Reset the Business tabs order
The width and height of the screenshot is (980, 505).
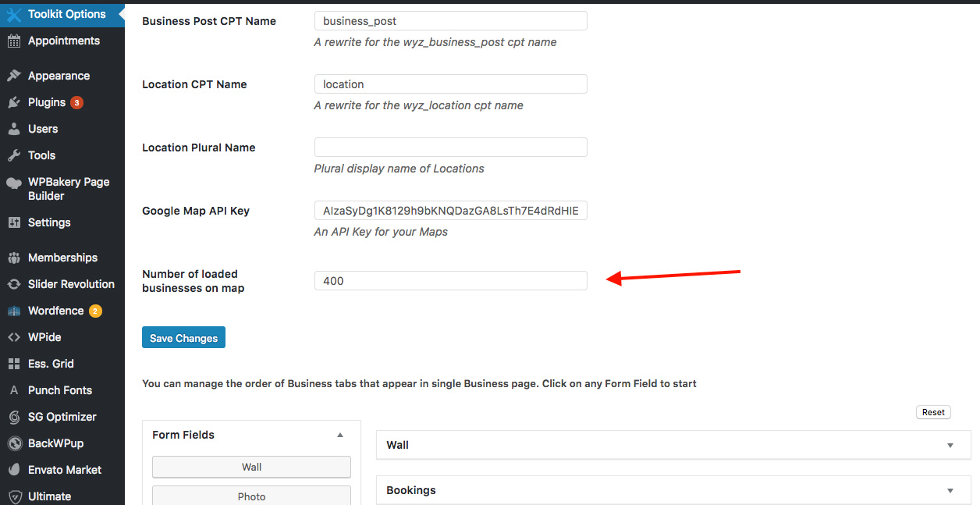[933, 412]
